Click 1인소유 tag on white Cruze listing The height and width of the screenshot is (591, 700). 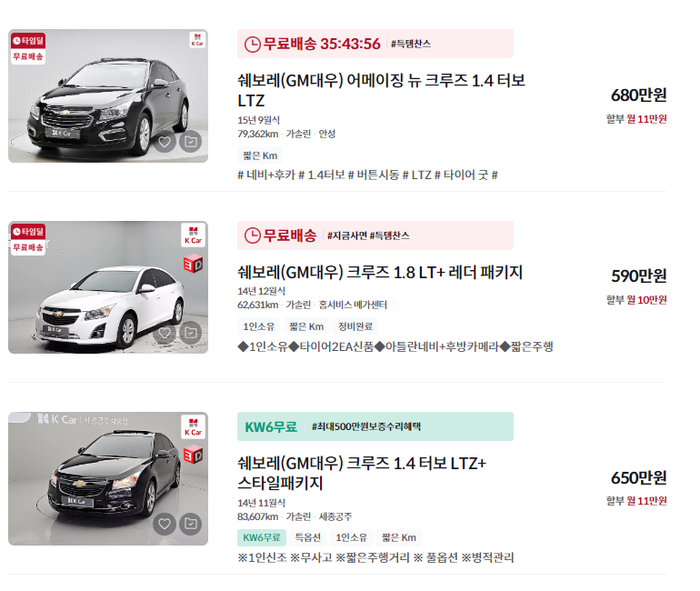(x=258, y=326)
